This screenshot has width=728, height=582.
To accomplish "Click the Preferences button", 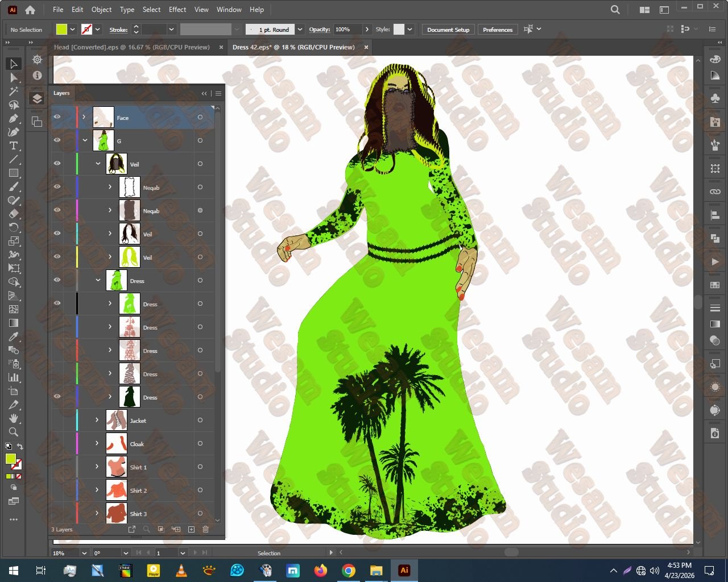I will 498,30.
